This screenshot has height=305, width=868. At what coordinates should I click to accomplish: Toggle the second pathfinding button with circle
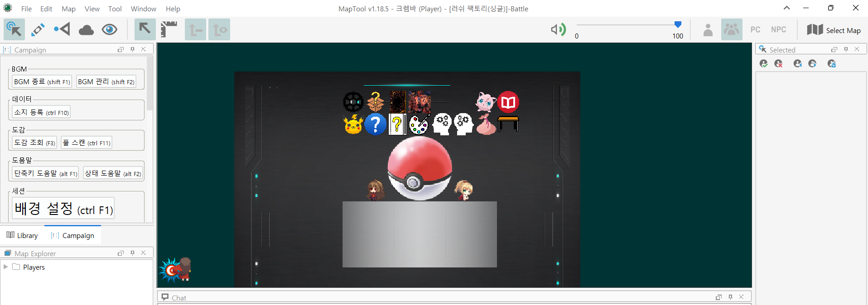coord(219,29)
